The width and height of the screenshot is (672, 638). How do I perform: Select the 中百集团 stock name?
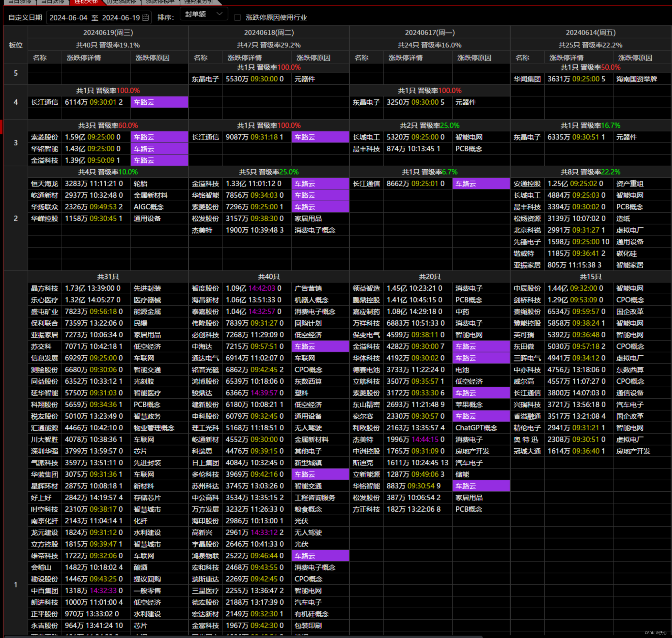pyautogui.click(x=45, y=591)
